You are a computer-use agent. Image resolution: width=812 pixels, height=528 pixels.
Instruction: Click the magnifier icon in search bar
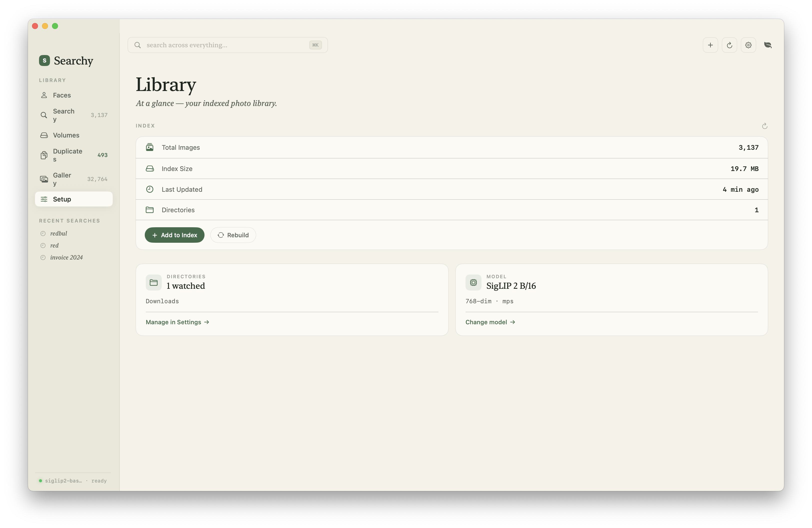137,45
